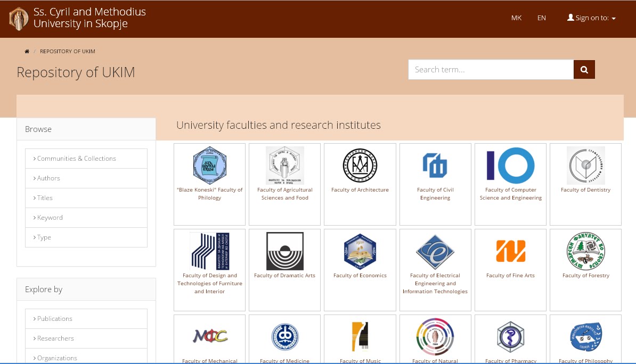
Task: Click University faculties and research institutes heading
Action: coord(278,125)
